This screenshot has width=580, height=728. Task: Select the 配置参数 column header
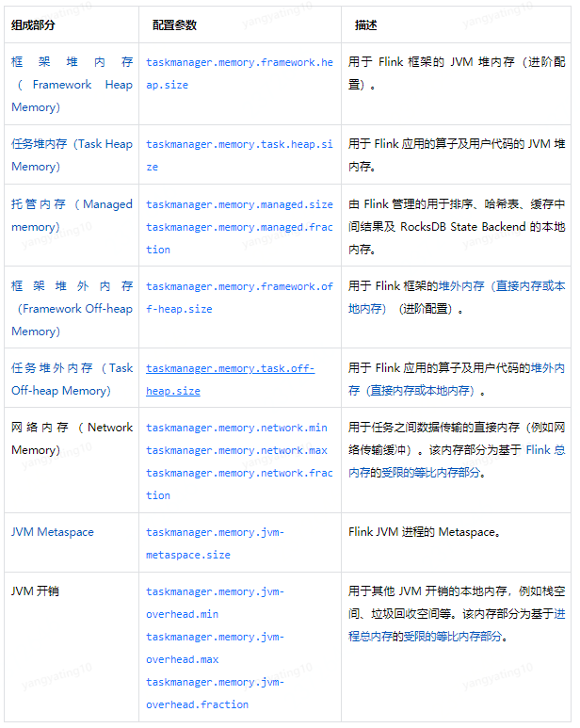pyautogui.click(x=175, y=25)
